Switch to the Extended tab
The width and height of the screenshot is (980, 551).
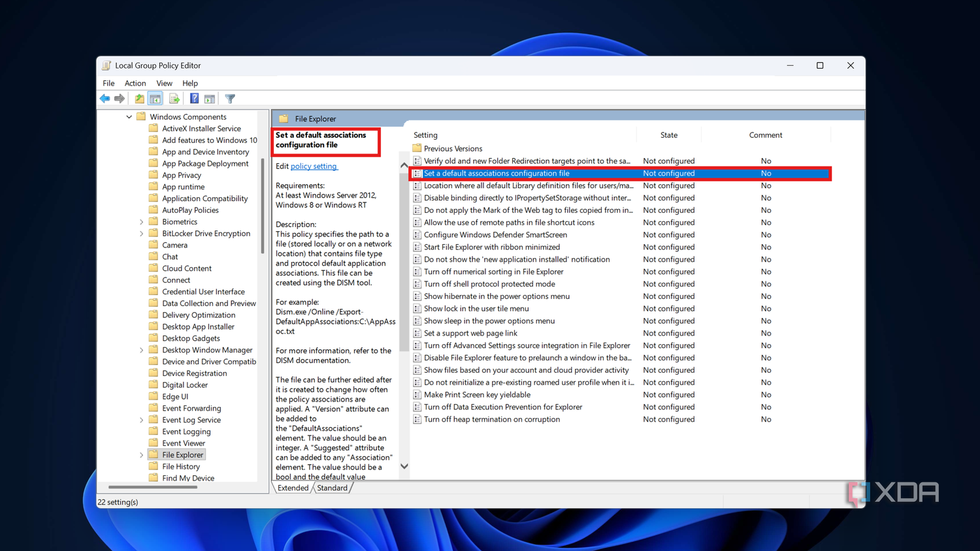point(293,488)
